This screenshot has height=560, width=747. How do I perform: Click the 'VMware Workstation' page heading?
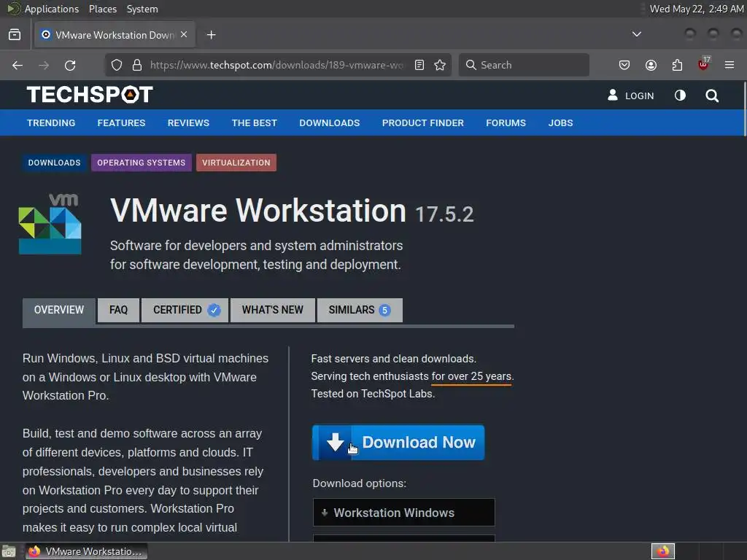(x=258, y=211)
